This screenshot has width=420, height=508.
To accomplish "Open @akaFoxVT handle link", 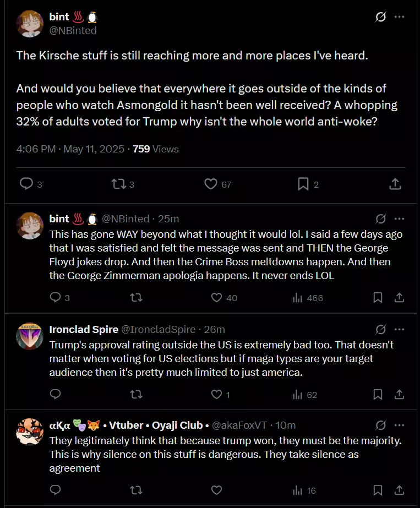I will (x=239, y=425).
